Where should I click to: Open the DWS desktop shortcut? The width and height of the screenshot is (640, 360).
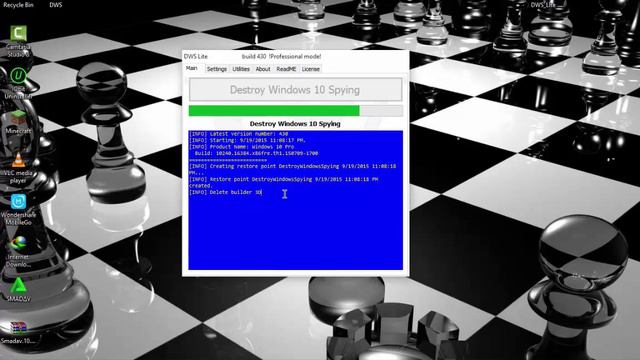[56, 5]
